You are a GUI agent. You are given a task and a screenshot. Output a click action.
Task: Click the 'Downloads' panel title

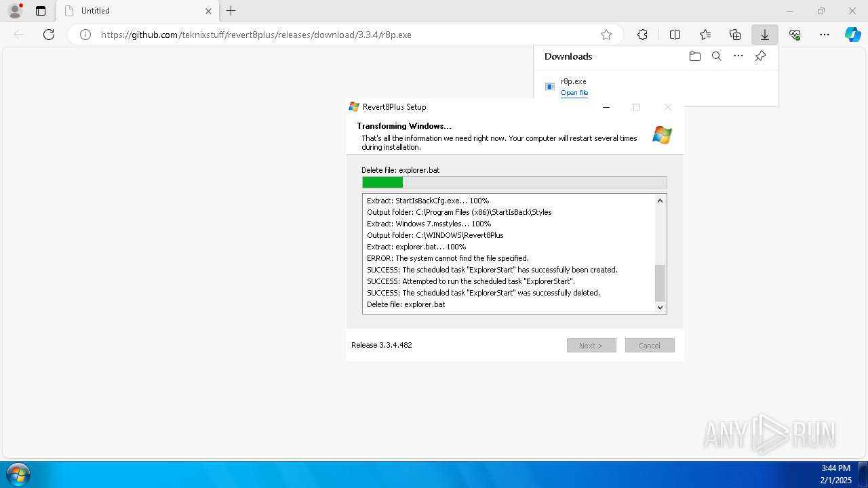[568, 56]
